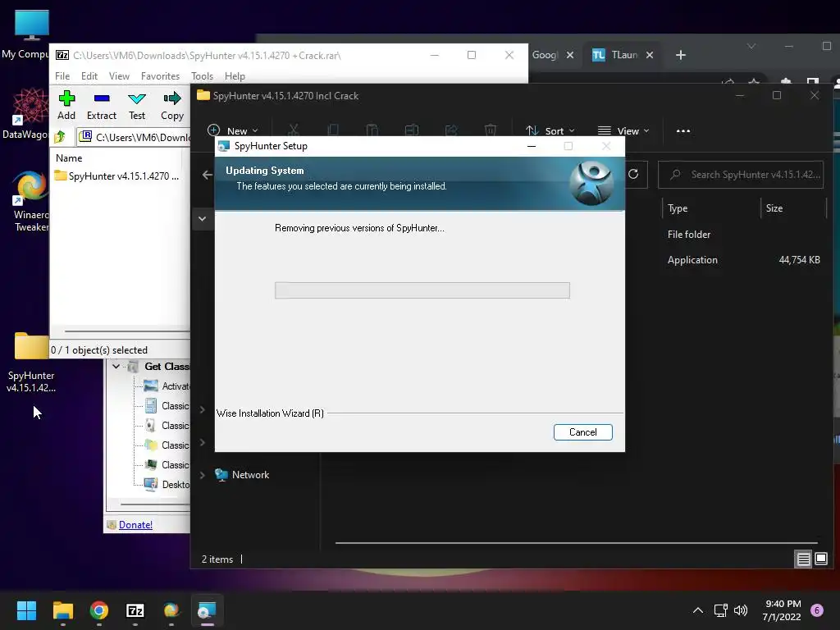Click the Back arrow in File Explorer

point(208,175)
